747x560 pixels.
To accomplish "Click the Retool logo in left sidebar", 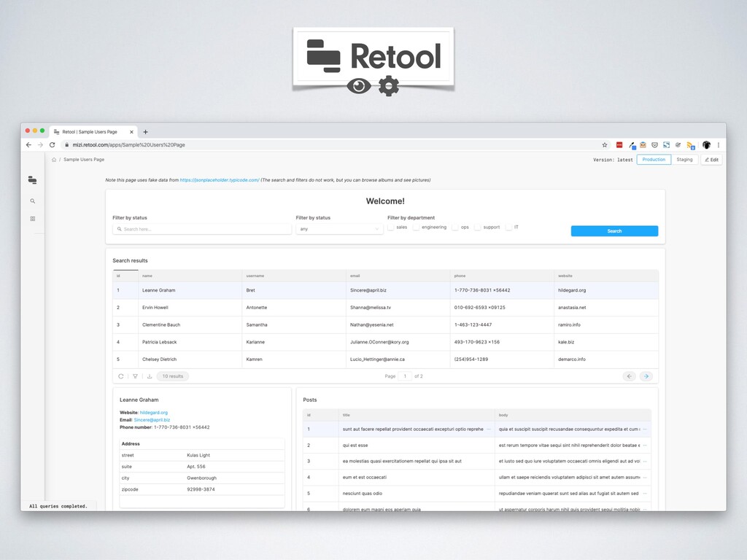I will point(32,180).
